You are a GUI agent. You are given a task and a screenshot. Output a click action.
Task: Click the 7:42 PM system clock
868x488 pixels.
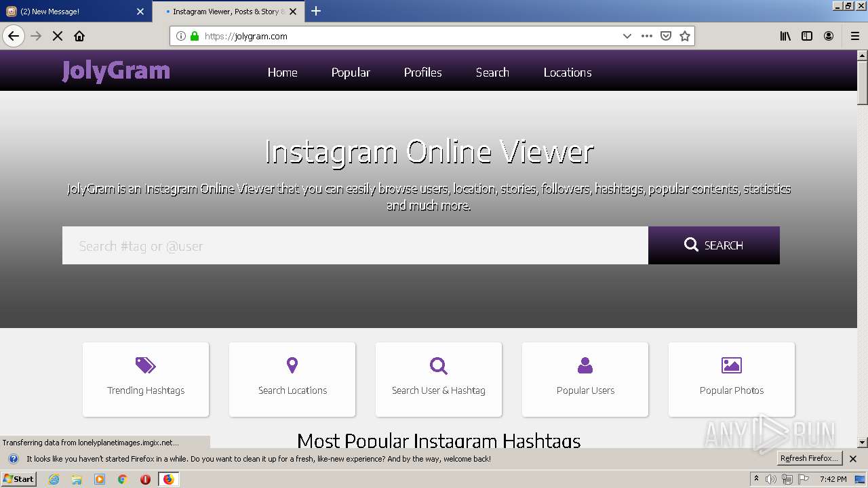tap(833, 479)
